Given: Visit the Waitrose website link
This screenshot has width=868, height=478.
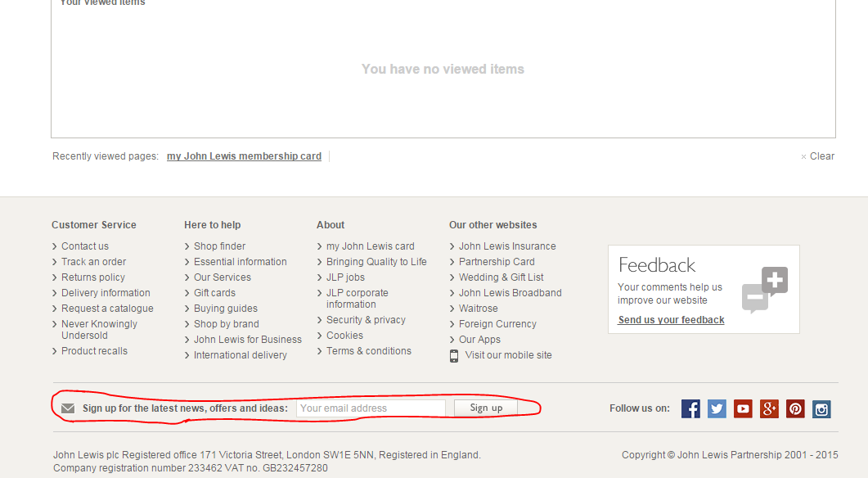Looking at the screenshot, I should [479, 308].
